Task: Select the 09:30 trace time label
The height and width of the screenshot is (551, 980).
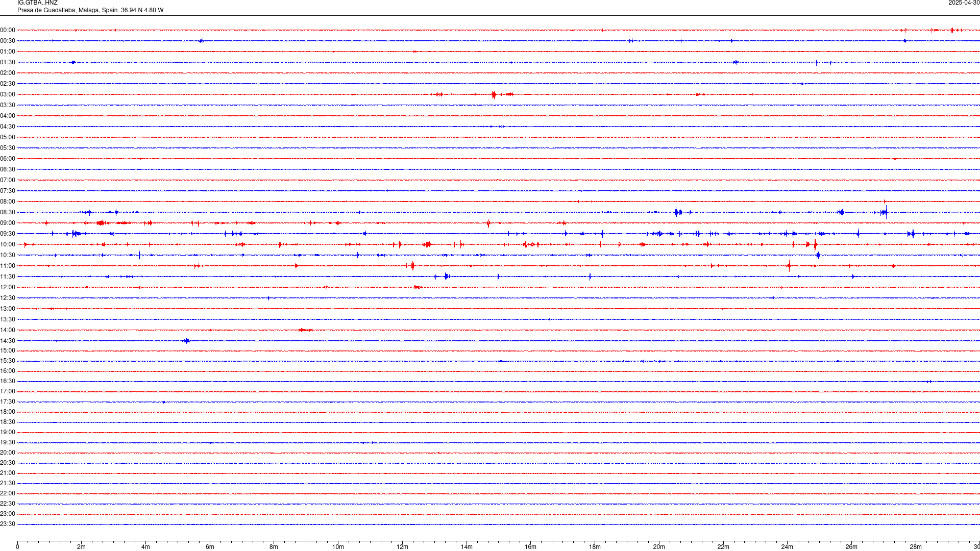Action: click(8, 234)
